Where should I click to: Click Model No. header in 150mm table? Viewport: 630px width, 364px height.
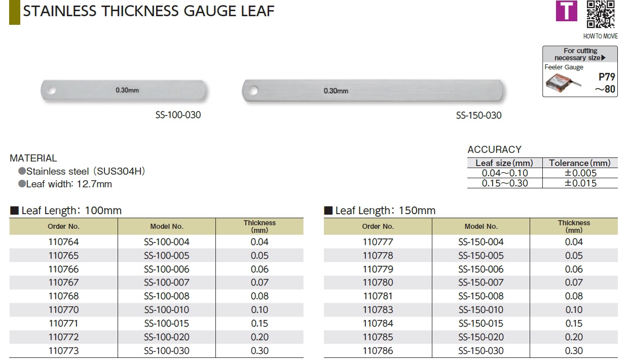(480, 226)
